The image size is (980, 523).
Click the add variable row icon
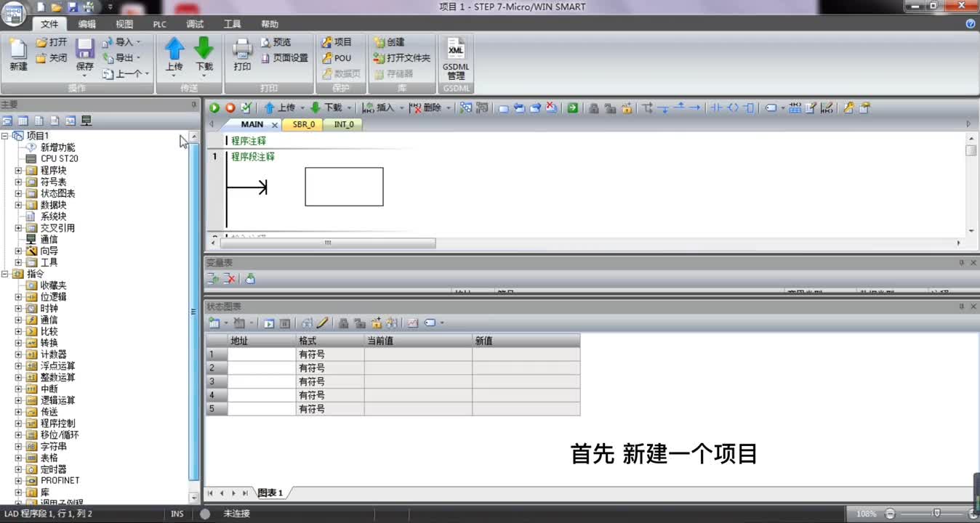pos(213,279)
